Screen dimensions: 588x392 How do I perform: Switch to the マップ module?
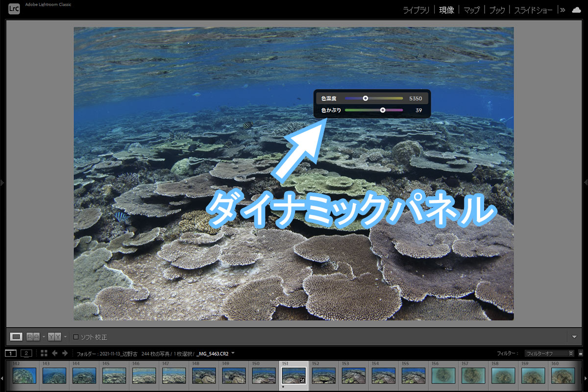click(x=473, y=10)
